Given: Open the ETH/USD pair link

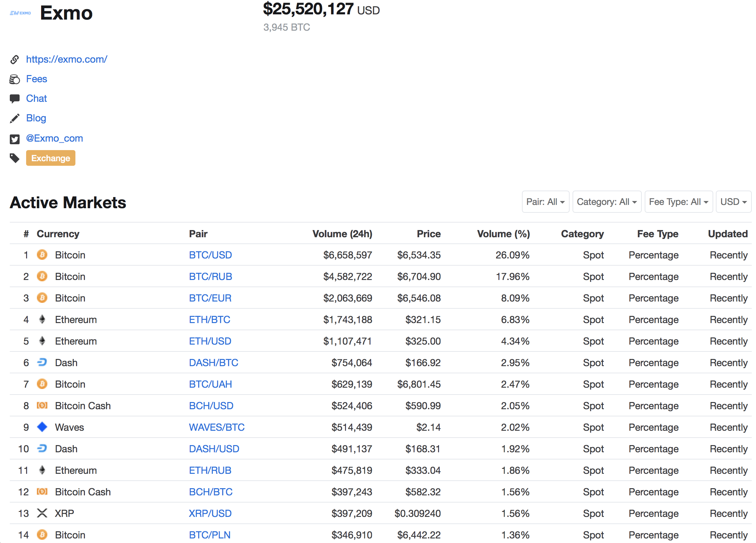Looking at the screenshot, I should (210, 341).
